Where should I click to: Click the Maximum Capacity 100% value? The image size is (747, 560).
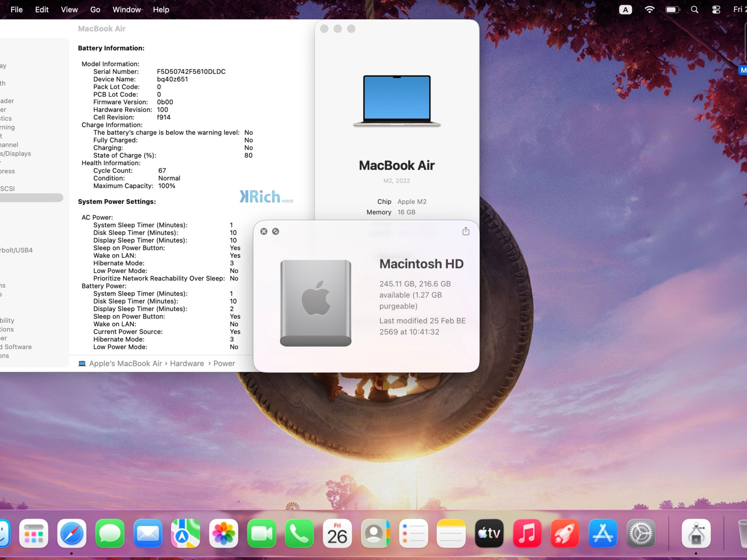[167, 186]
